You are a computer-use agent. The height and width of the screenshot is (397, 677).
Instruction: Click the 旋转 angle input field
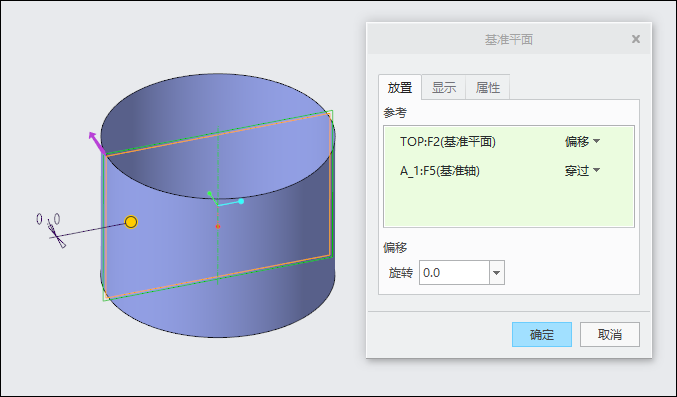(454, 273)
